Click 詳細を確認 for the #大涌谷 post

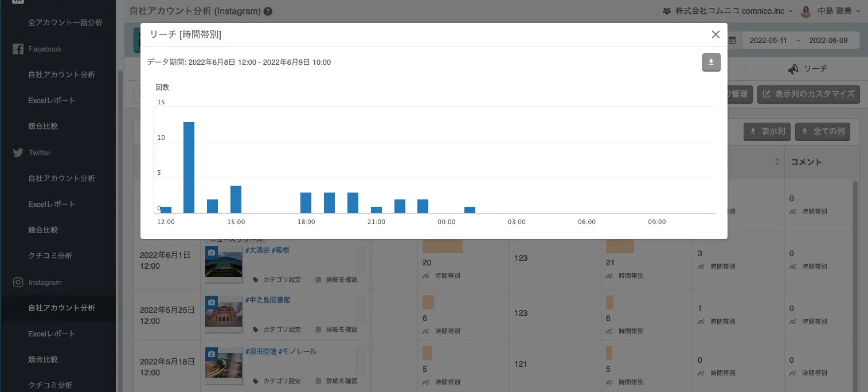pos(337,280)
